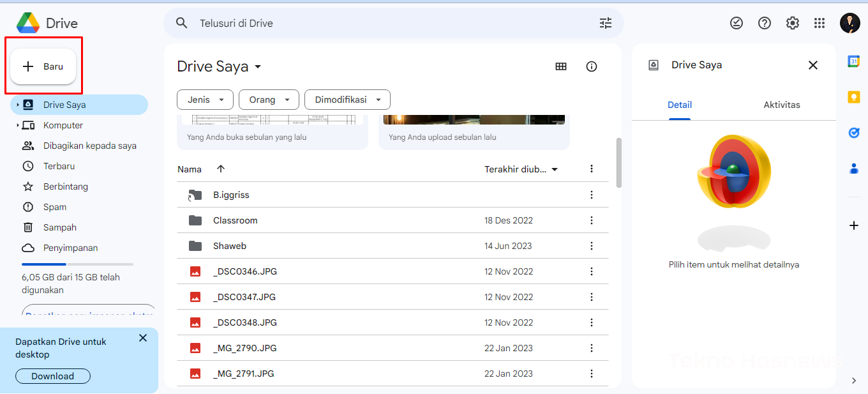The width and height of the screenshot is (868, 394).
Task: Open Google Keep from the side panel
Action: tap(854, 96)
